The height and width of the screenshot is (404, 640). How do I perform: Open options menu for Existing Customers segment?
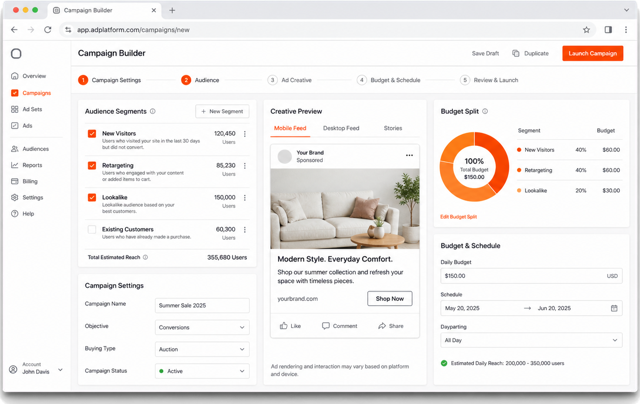pyautogui.click(x=245, y=230)
